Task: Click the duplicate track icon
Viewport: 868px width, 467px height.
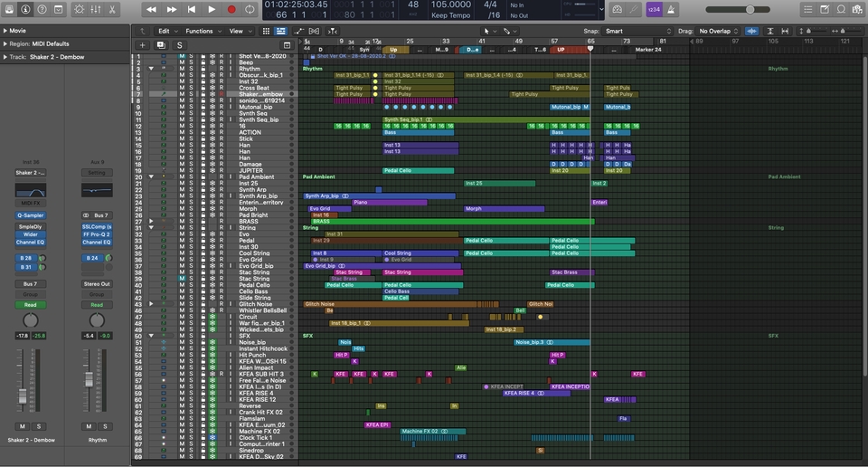Action: pos(161,45)
